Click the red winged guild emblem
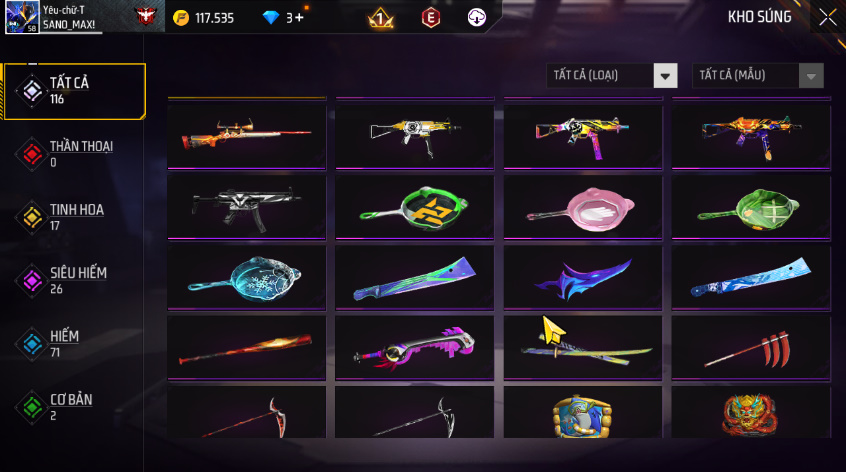The width and height of the screenshot is (846, 472). pyautogui.click(x=145, y=16)
